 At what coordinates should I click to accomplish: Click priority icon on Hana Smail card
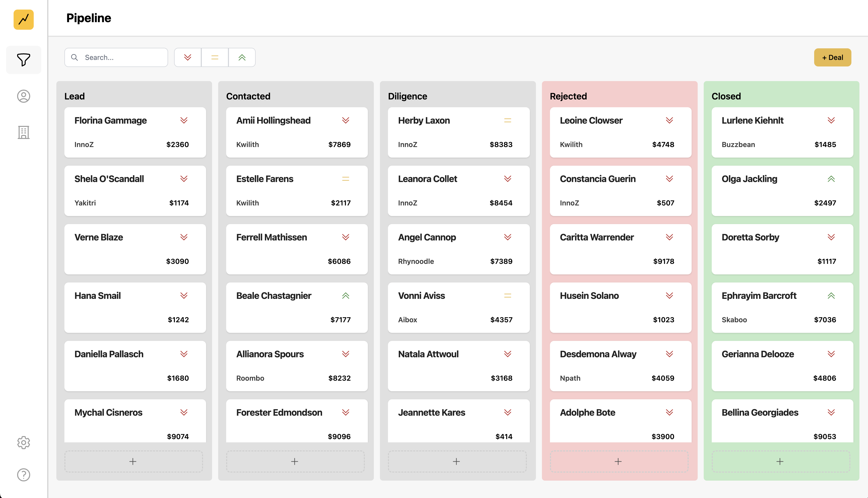[184, 296]
